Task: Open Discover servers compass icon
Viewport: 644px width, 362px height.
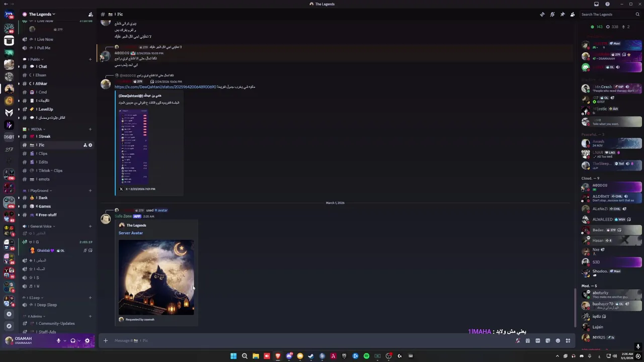Action: pos(9,326)
